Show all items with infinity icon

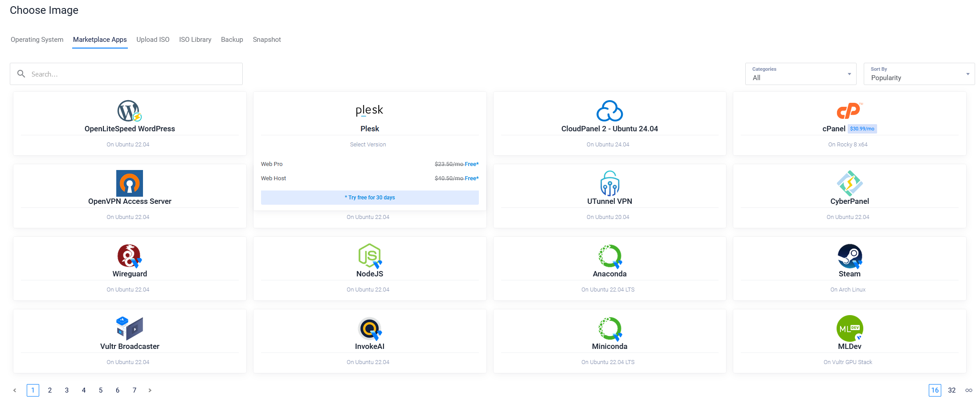point(969,390)
